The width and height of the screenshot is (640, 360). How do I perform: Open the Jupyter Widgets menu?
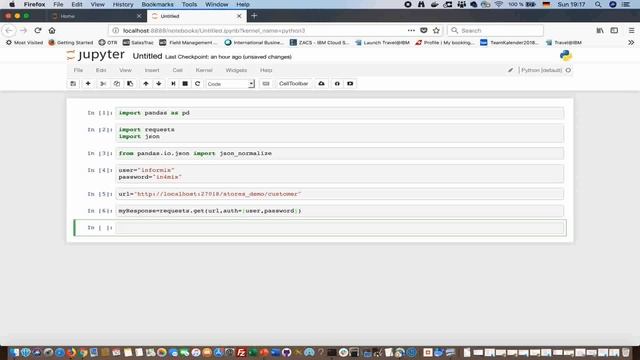(236, 70)
